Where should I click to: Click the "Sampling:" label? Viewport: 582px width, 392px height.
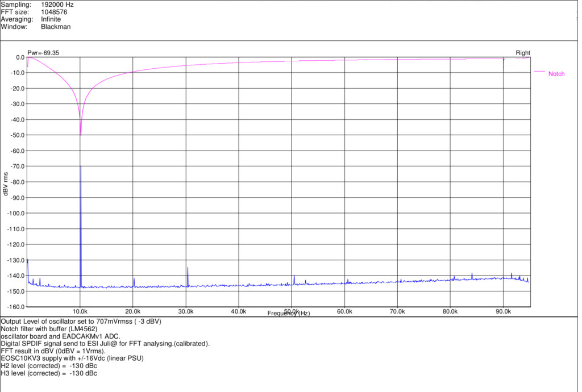tap(16, 5)
